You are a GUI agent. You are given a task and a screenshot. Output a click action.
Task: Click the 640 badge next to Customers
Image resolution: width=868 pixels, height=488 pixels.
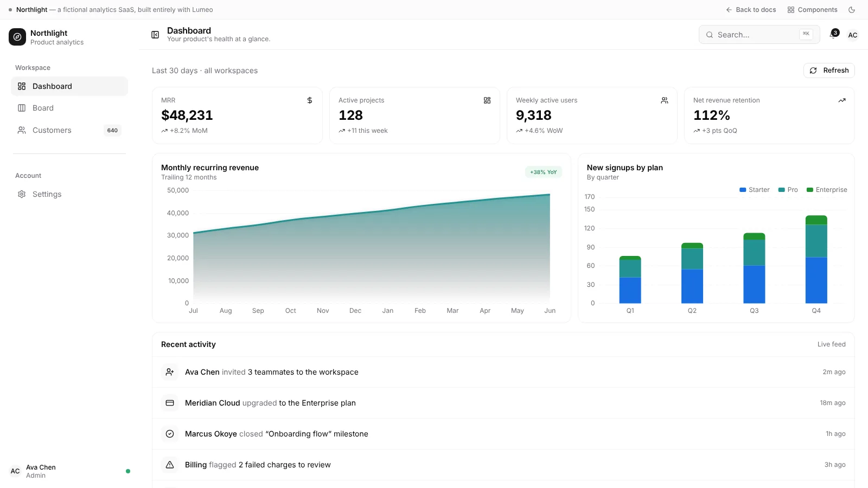click(x=112, y=130)
